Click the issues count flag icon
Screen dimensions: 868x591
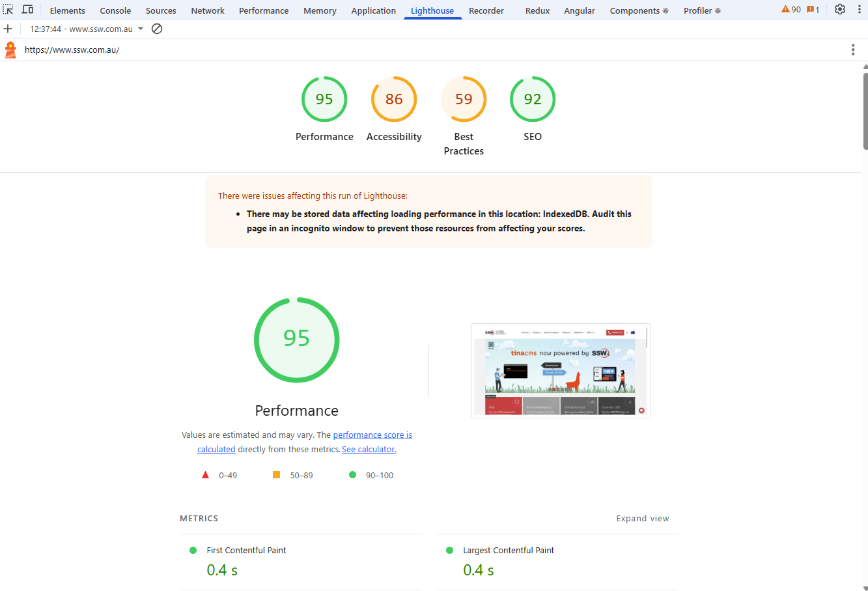[x=810, y=10]
